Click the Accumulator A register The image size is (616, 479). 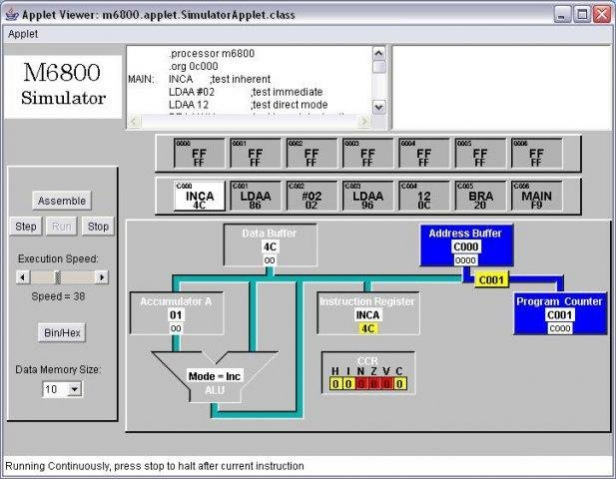(x=176, y=313)
